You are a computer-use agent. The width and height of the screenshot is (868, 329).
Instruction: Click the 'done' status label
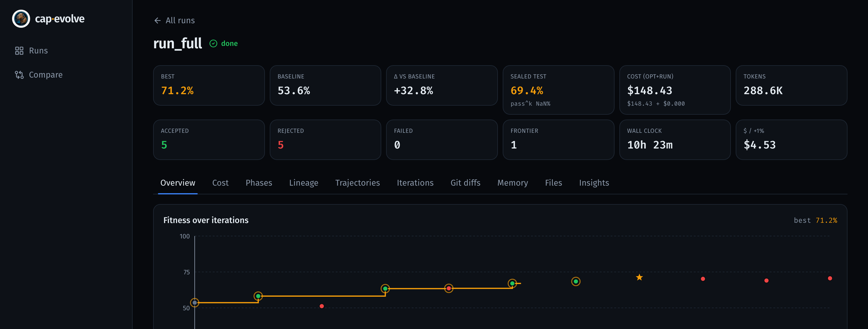point(229,43)
